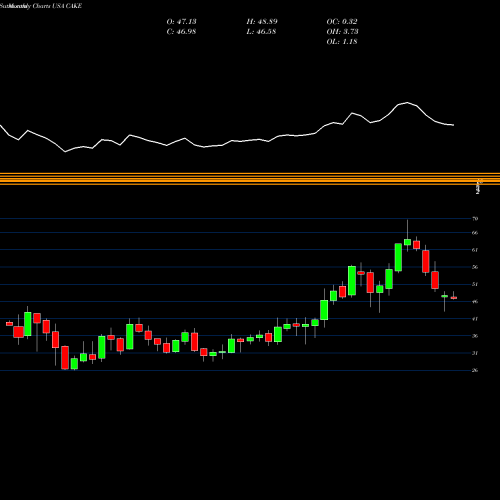
Task: Click the price axis label '26'
Action: [x=475, y=370]
